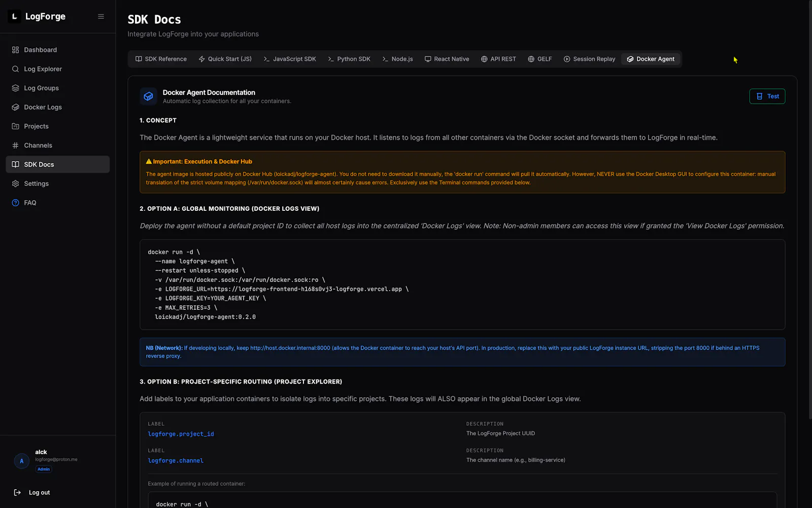Switch to the Quick Start (JS) tab
The width and height of the screenshot is (812, 508).
pos(225,59)
